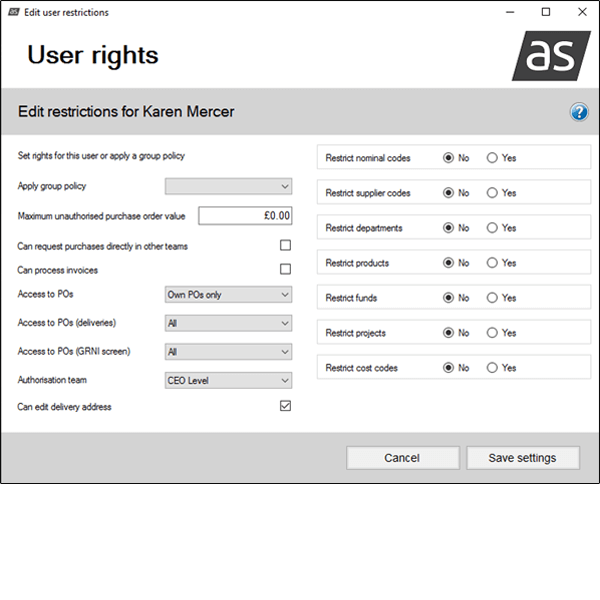Maximize the Edit user restrictions window
Screen dimensions: 600x600
coord(546,12)
